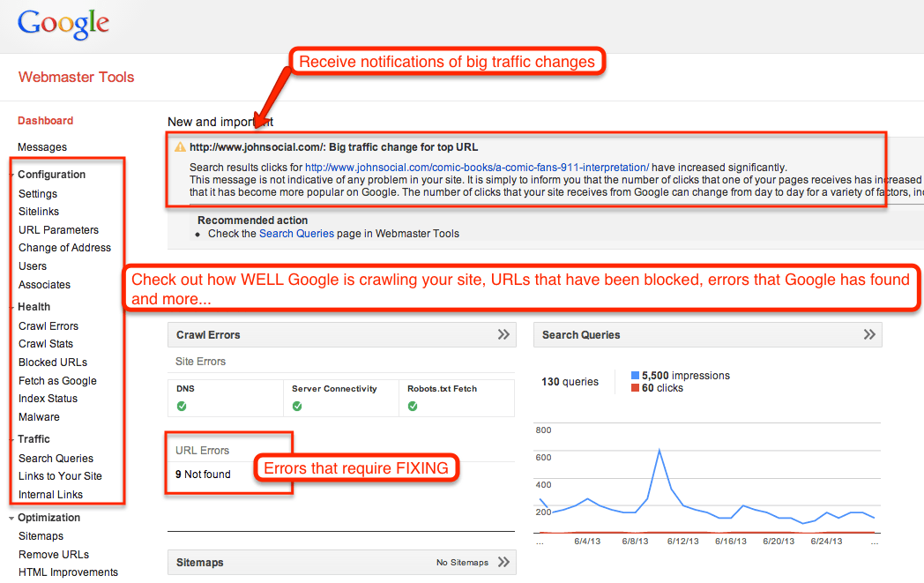924x583 pixels.
Task: Collapse the Optimization section
Action: 11,518
